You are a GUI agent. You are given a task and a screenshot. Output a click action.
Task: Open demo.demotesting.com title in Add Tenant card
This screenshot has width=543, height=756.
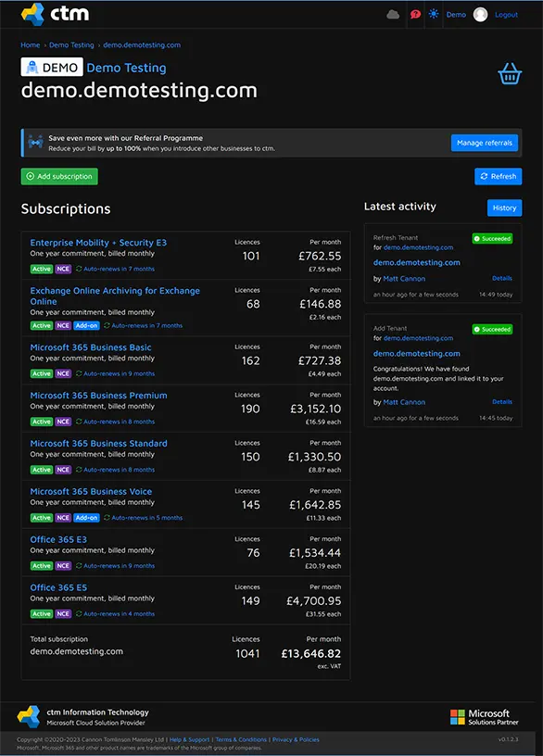pos(417,353)
